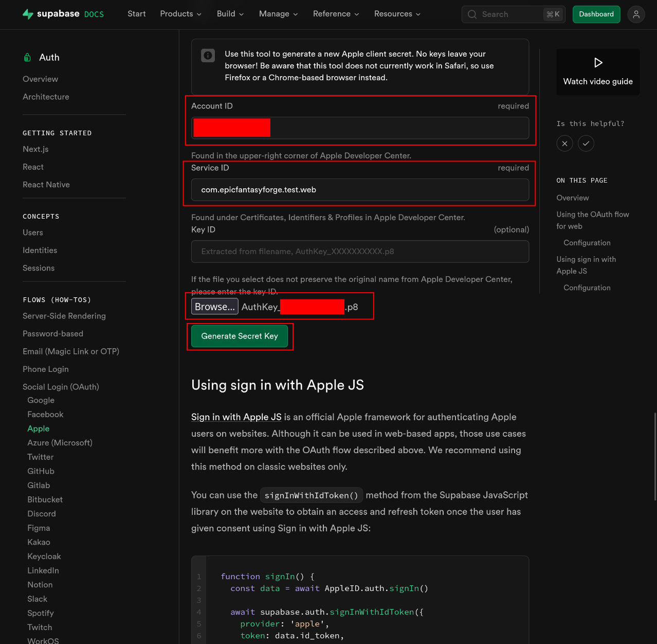Click the Supabase logo icon
The image size is (657, 644).
pos(26,14)
